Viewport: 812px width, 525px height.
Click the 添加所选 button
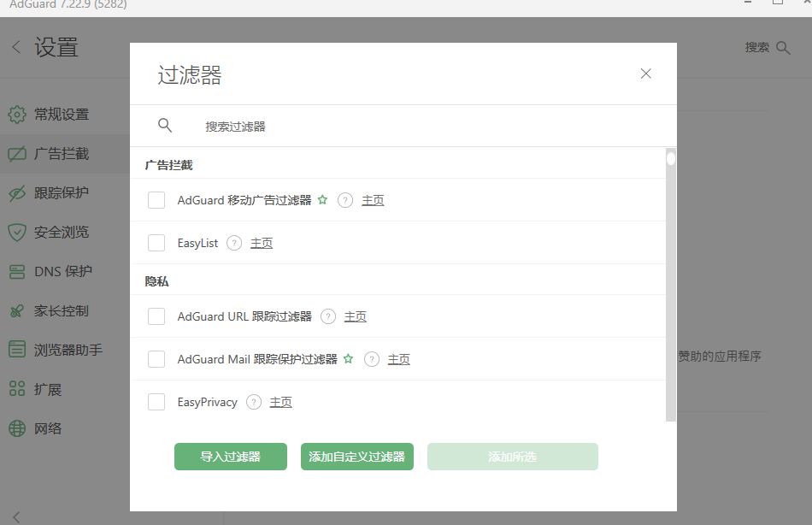tap(513, 457)
